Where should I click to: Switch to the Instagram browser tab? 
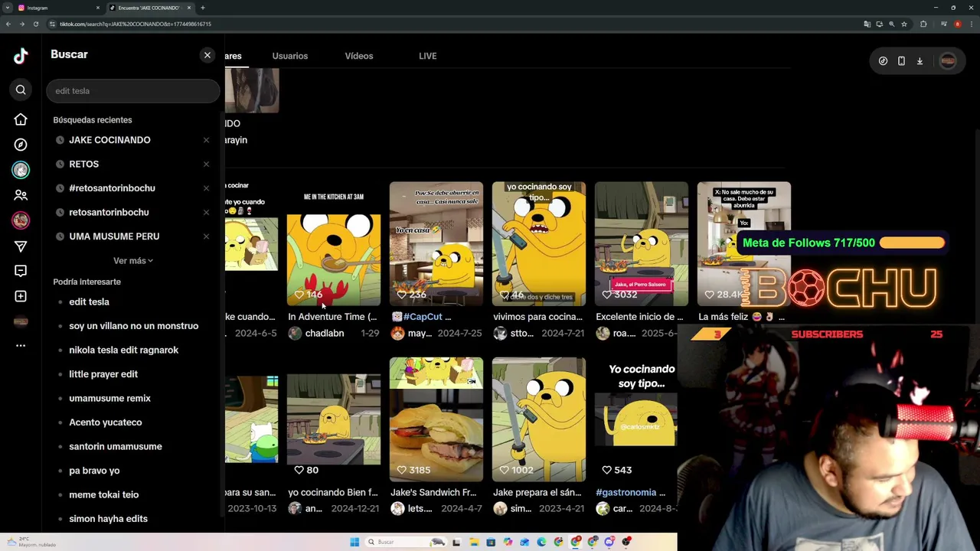click(x=58, y=8)
